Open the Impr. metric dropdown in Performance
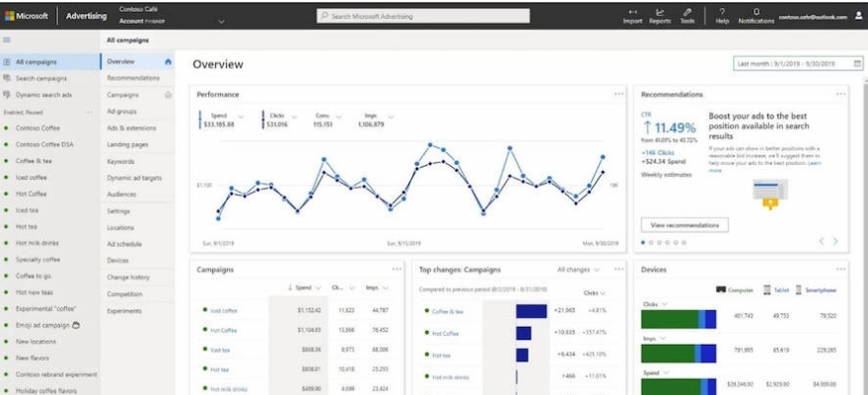Viewport: 868px width, 395px height. [391, 117]
